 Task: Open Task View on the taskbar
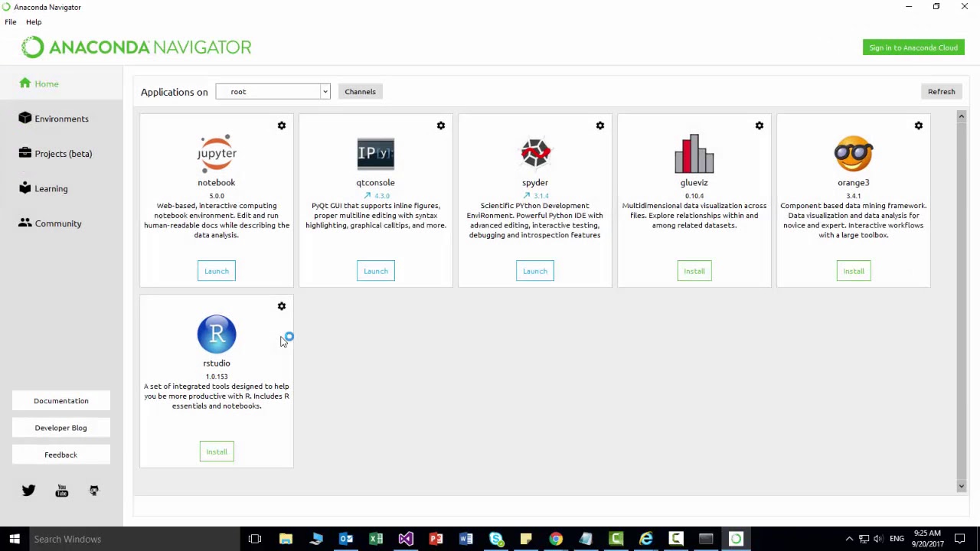click(x=255, y=539)
